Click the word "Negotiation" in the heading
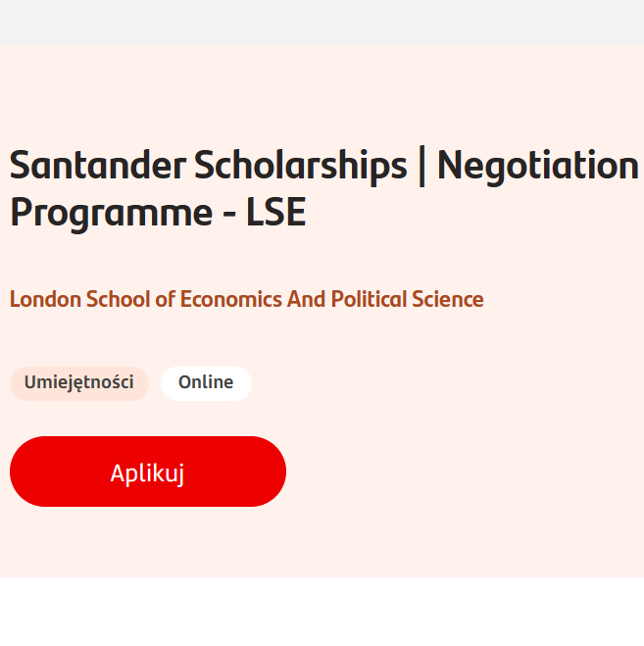Viewport: 644px width, 646px height. coord(537,166)
